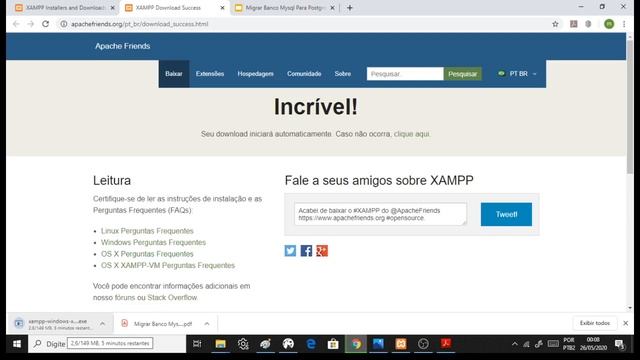Switch to the Chrome taskbar icon

356,344
